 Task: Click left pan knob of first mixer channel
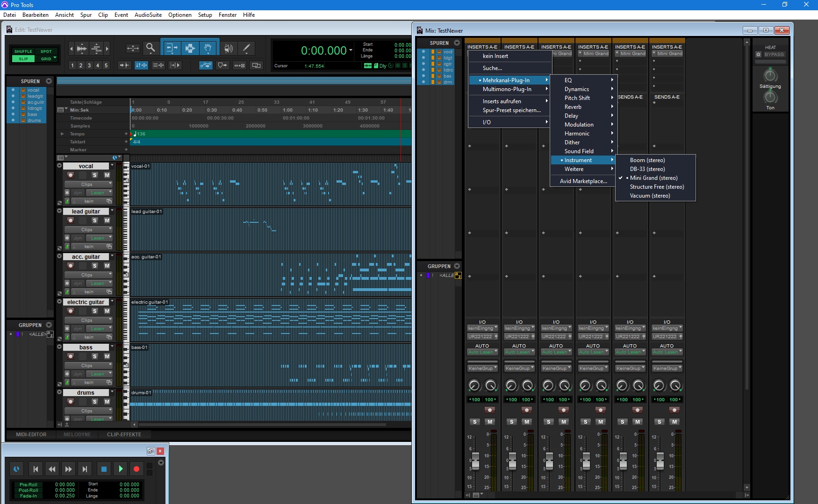[474, 385]
